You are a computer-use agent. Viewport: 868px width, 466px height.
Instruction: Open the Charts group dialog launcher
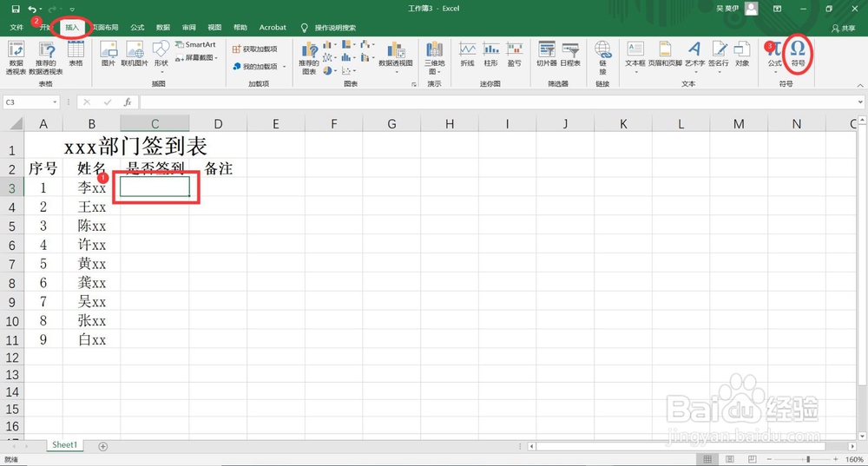tap(413, 84)
